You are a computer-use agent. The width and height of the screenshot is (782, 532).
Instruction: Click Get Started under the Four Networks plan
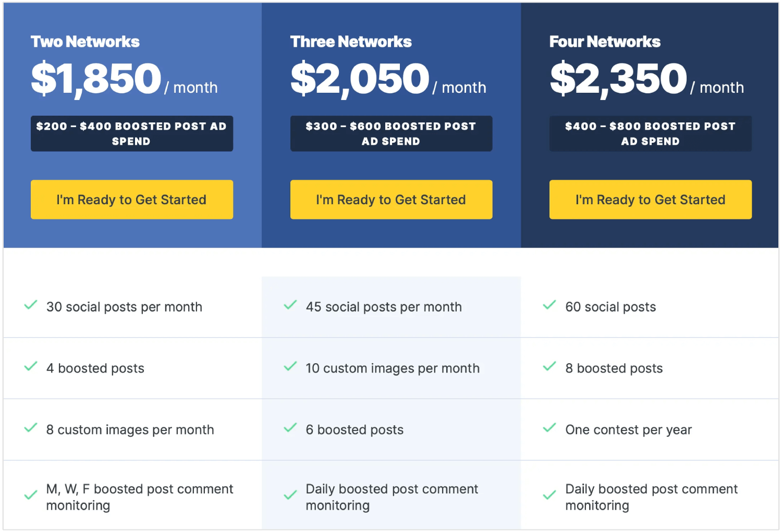point(650,200)
